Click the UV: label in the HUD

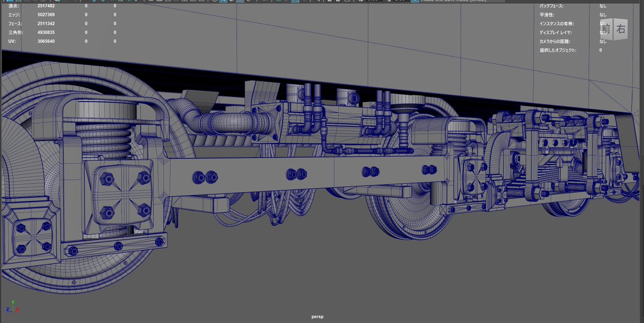(12, 41)
